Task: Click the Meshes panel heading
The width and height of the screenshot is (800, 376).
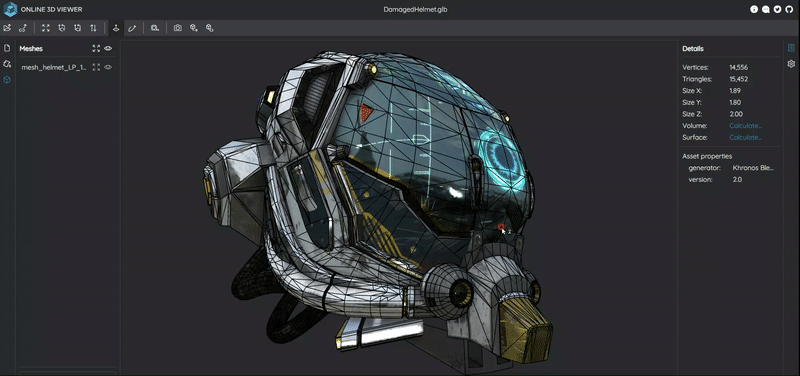Action: (x=31, y=49)
